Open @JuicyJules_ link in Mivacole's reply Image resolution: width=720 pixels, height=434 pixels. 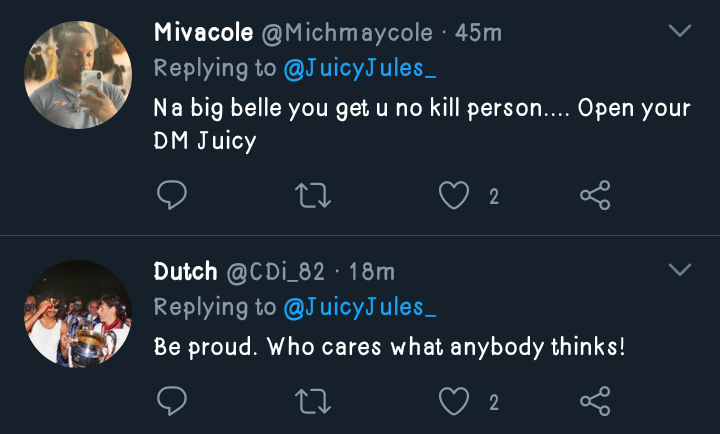(x=360, y=69)
